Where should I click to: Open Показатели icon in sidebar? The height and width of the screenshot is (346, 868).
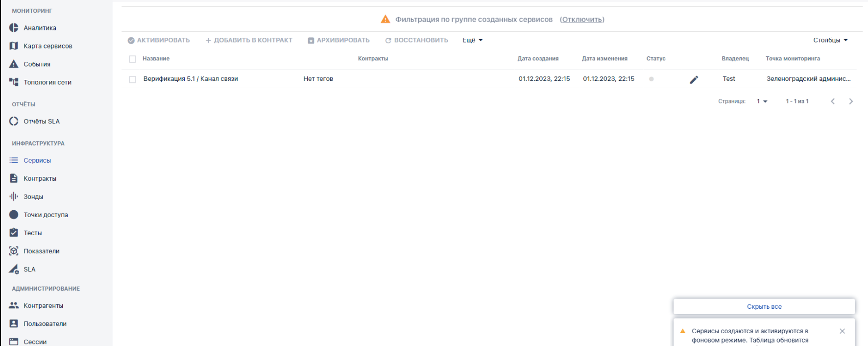[x=14, y=251]
